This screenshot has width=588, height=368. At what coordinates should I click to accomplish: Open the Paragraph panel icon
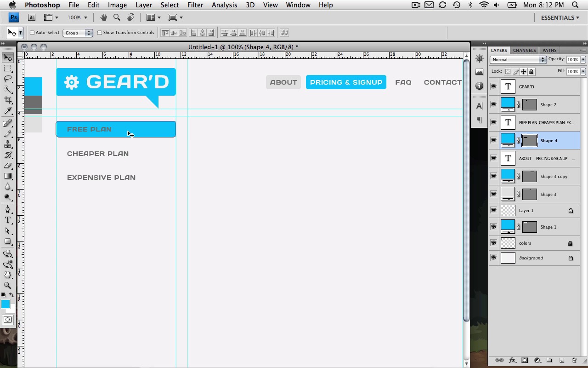coord(479,120)
